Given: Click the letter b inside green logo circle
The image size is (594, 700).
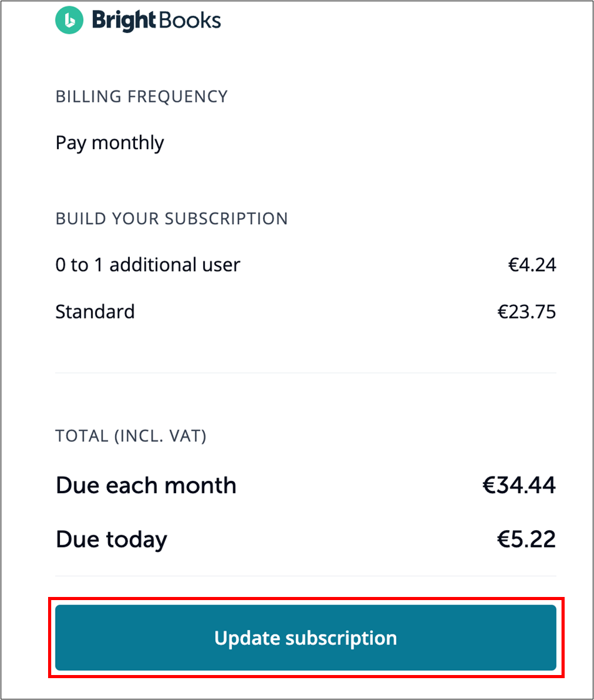Looking at the screenshot, I should pos(69,20).
